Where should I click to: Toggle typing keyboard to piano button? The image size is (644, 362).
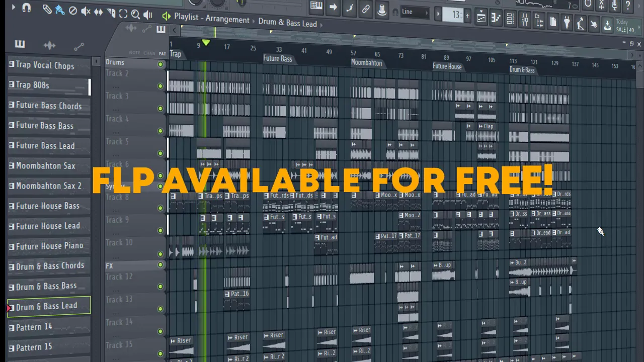[316, 6]
